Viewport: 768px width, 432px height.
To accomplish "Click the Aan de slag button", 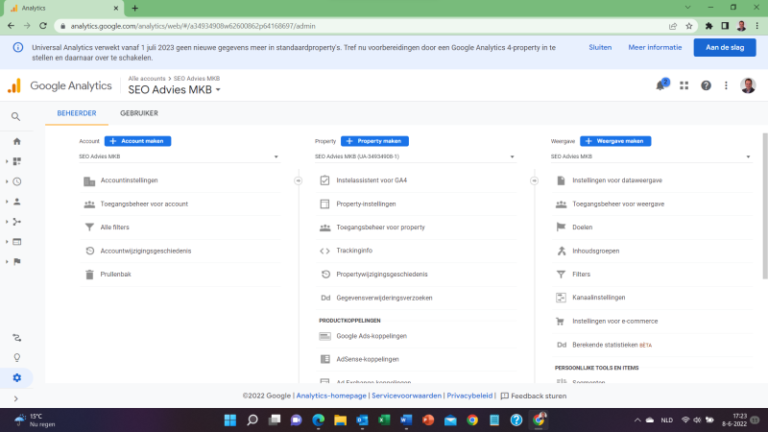I will [724, 48].
